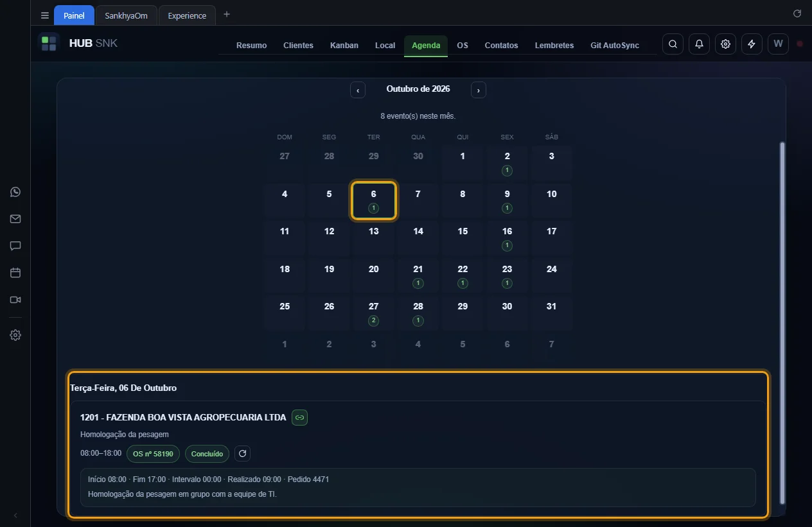The image size is (812, 527).
Task: Click the vertical scrollbar of the agenda panel
Action: [x=782, y=323]
